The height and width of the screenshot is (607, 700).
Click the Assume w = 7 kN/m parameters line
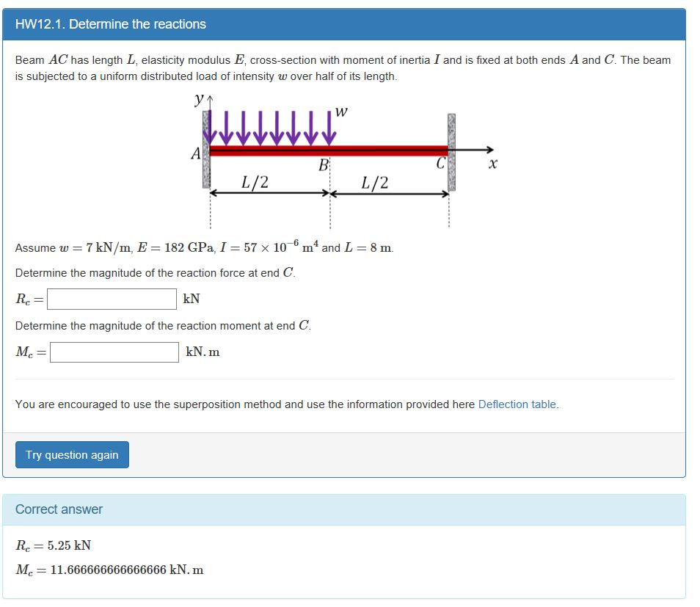click(x=205, y=247)
